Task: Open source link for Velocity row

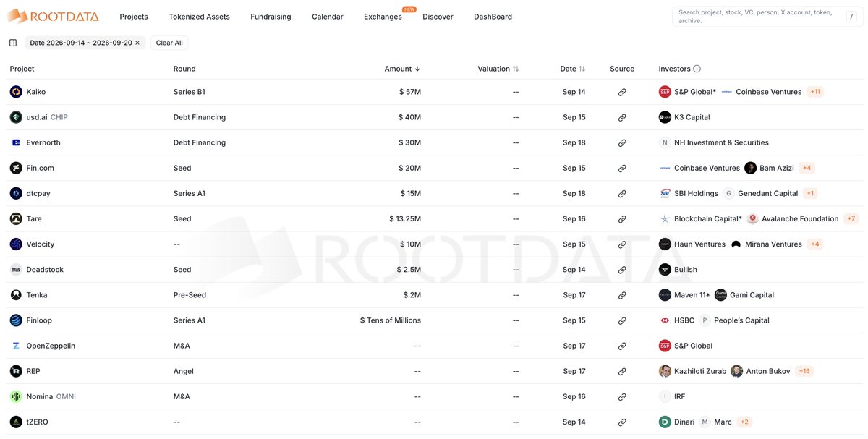Action: coord(622,244)
